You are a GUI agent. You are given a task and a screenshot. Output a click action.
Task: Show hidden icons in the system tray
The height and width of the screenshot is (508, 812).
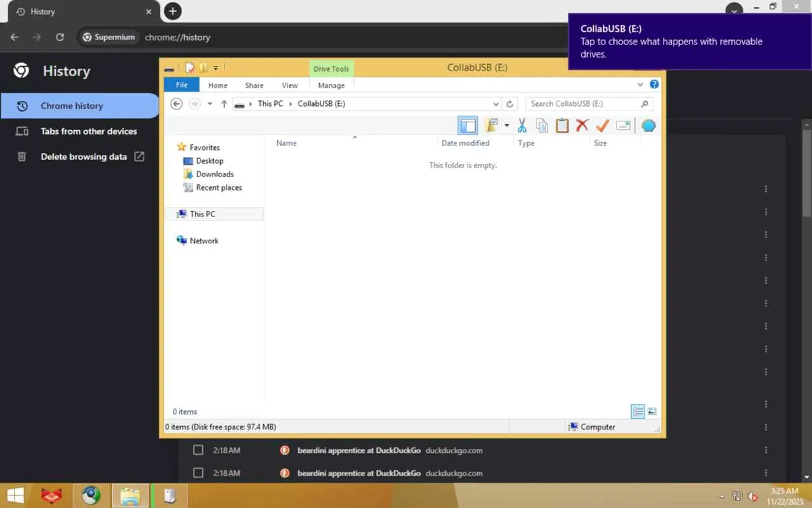pyautogui.click(x=721, y=497)
